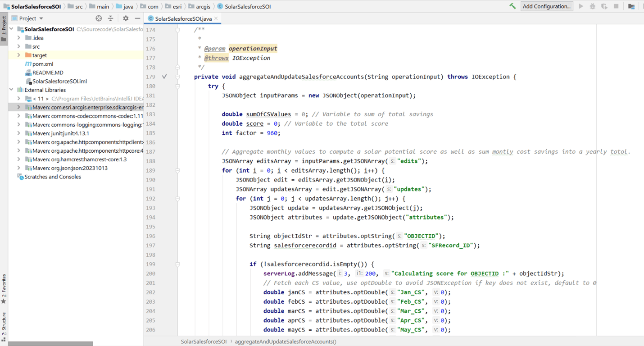
Task: Click the Build Project hammer icon
Action: 512,6
